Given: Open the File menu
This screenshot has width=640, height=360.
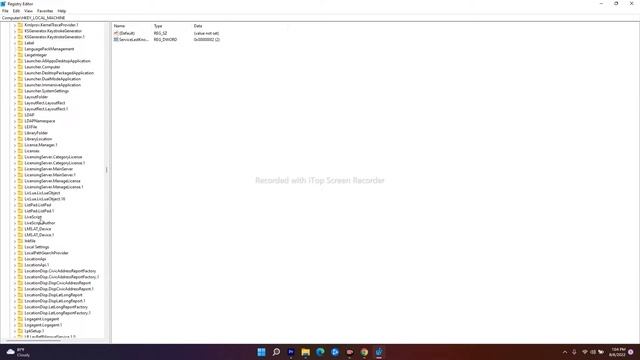Looking at the screenshot, I should (x=5, y=11).
